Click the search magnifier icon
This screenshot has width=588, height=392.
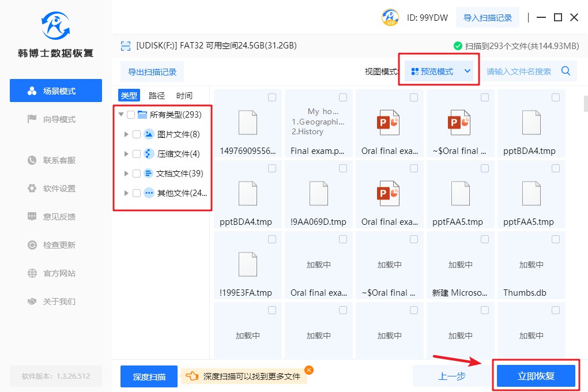(x=566, y=71)
